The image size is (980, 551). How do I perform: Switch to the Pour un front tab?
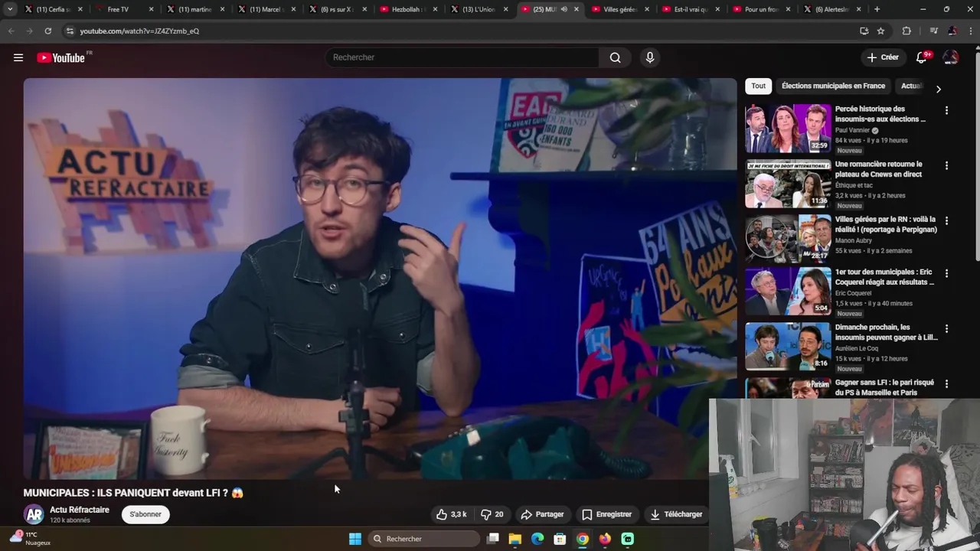761,9
